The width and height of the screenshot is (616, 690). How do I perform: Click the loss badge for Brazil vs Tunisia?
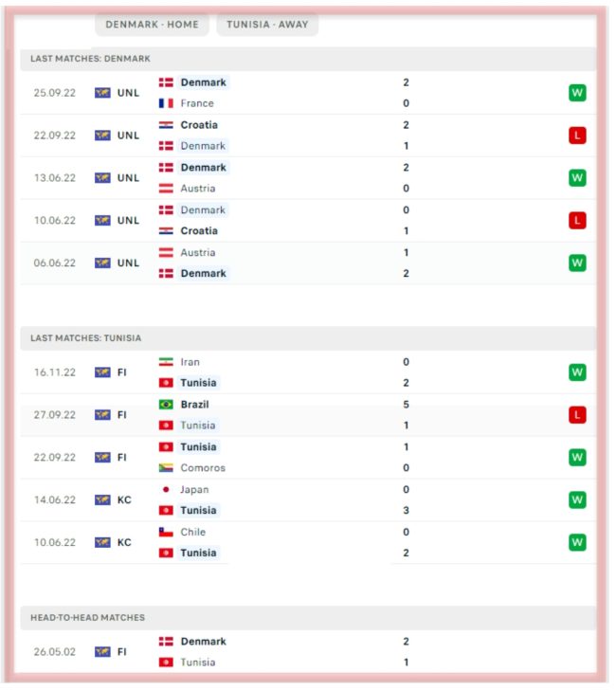pyautogui.click(x=576, y=415)
